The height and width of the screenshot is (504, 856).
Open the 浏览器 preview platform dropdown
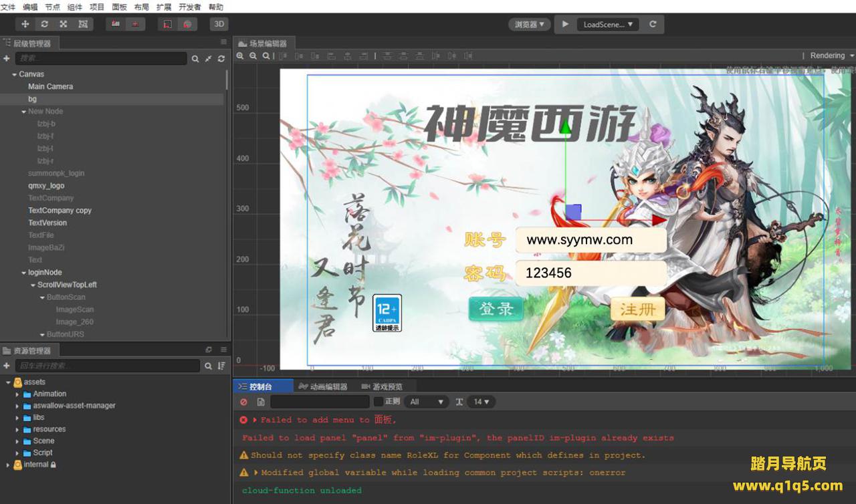[529, 24]
